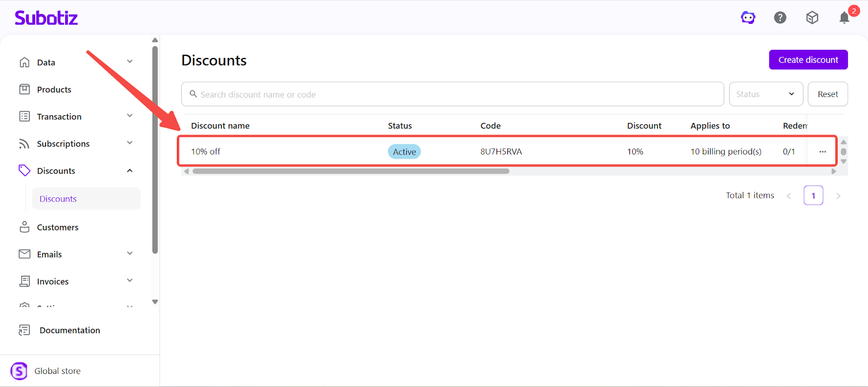This screenshot has height=387, width=868.
Task: Select the Discounts submenu item
Action: coord(58,199)
